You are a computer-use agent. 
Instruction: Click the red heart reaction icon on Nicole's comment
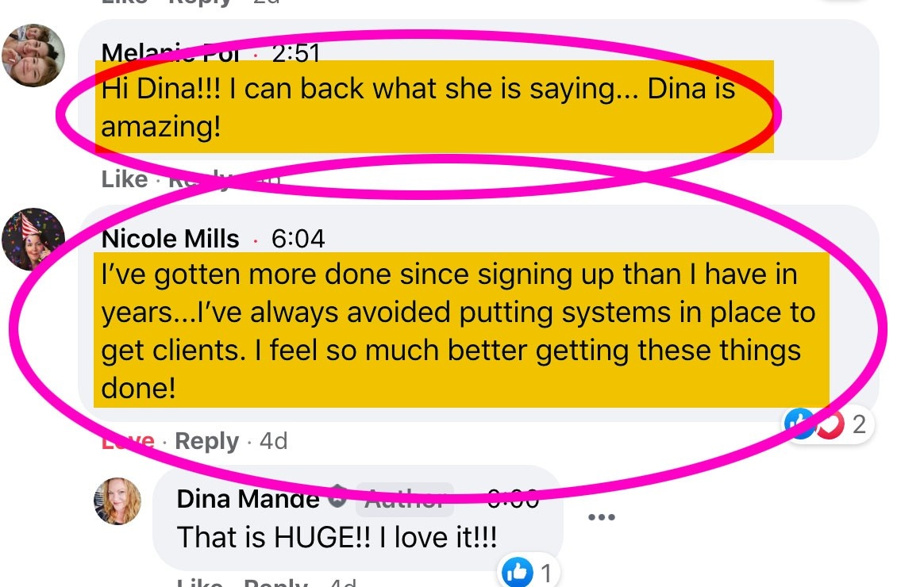point(831,424)
